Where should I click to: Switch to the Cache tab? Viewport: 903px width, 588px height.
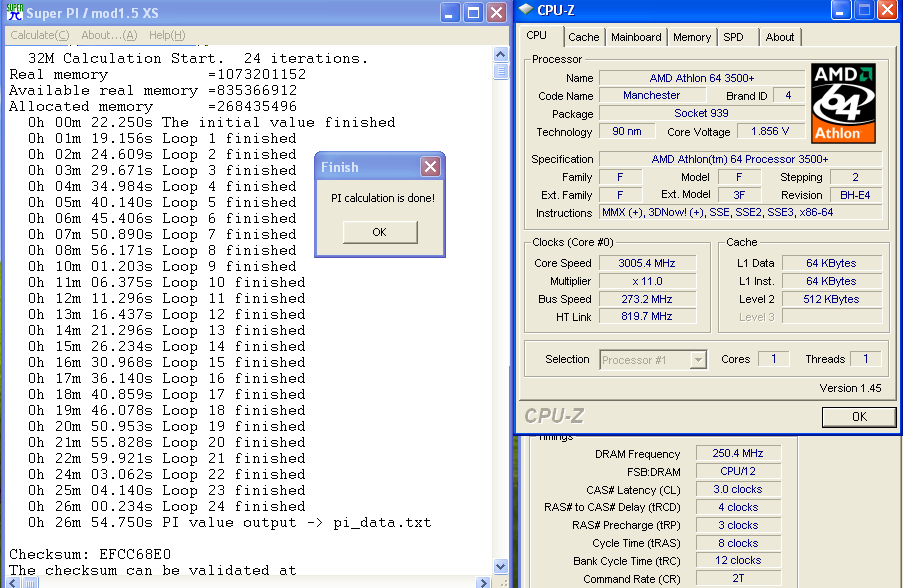tap(584, 37)
